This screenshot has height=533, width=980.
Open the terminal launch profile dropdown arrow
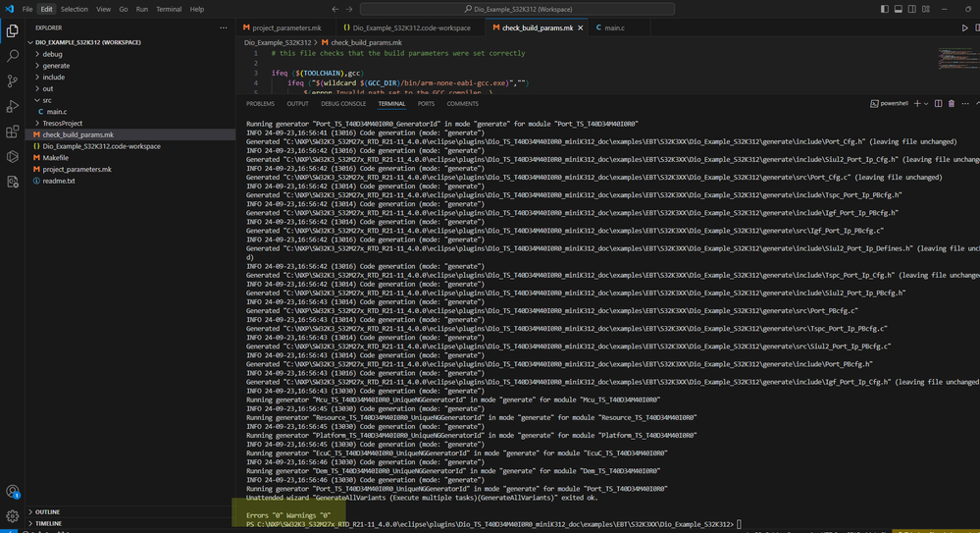point(926,103)
